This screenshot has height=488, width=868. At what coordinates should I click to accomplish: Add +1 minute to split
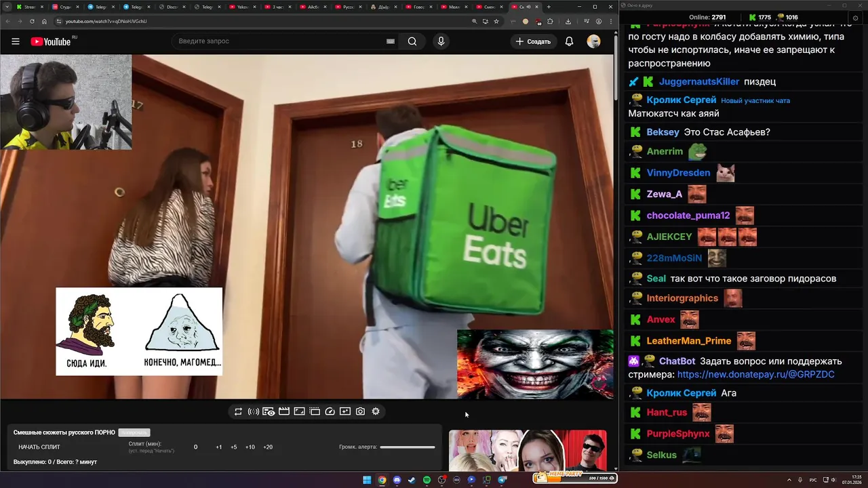[x=219, y=447]
